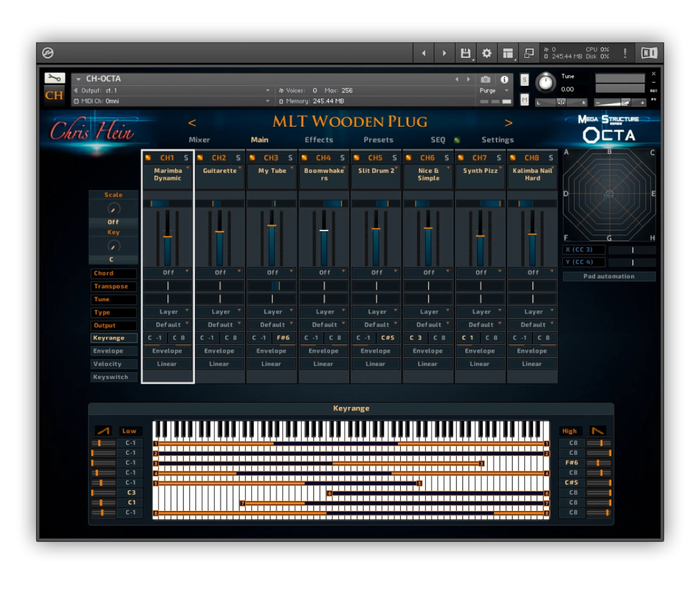The height and width of the screenshot is (589, 700).
Task: Click the CH3 high key F#6 field
Action: pyautogui.click(x=284, y=338)
